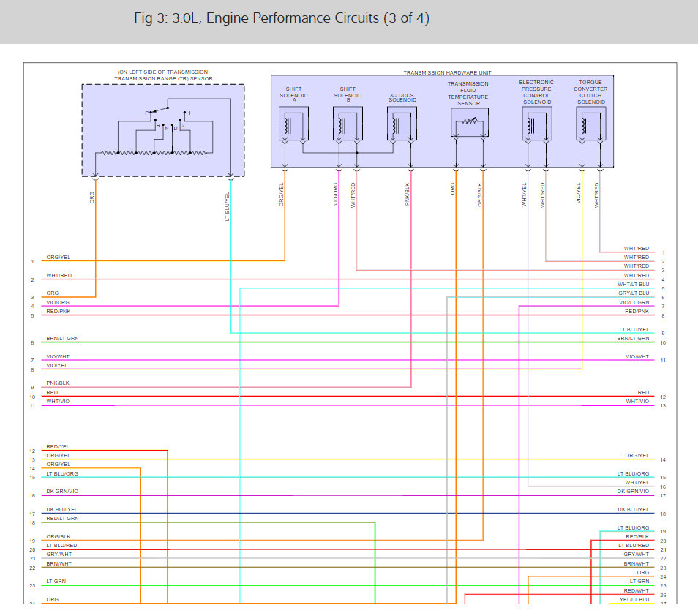The height and width of the screenshot is (616, 698).
Task: Click the 'SHIFT SOLENOID B' label
Action: (348, 94)
